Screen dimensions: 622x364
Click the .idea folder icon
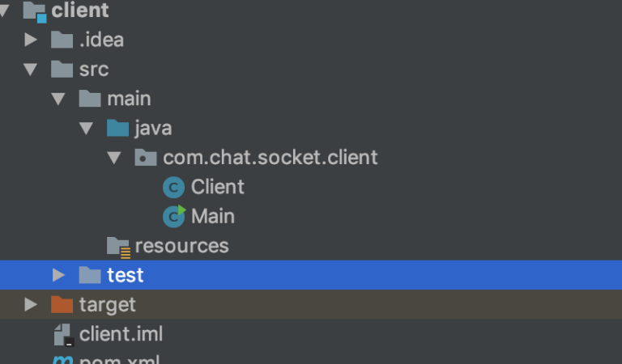click(62, 40)
